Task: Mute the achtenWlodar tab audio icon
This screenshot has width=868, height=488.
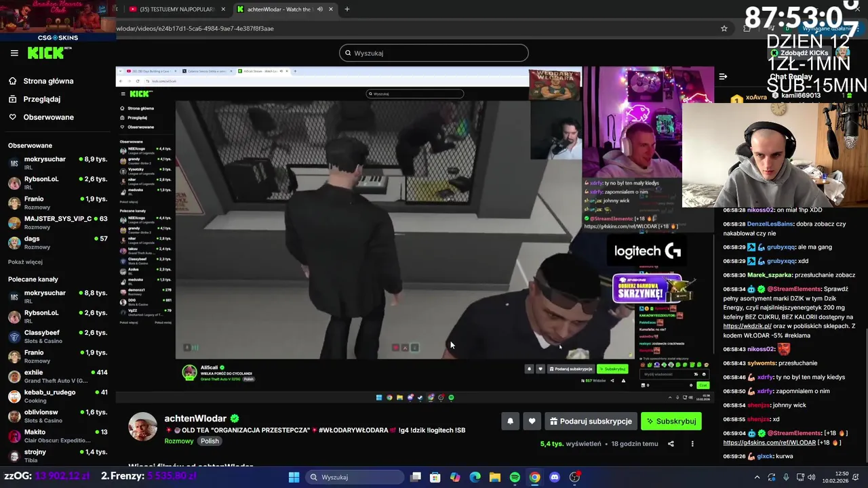Action: (320, 9)
